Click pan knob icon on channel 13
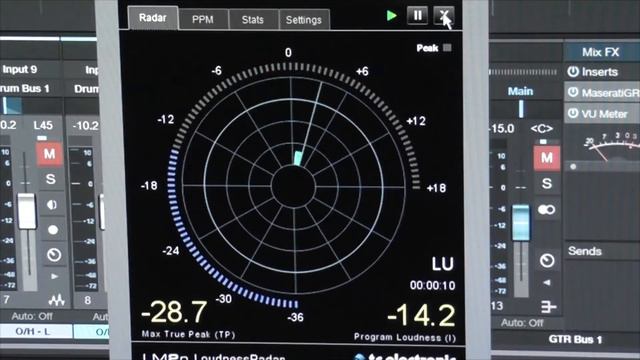 pyautogui.click(x=547, y=260)
